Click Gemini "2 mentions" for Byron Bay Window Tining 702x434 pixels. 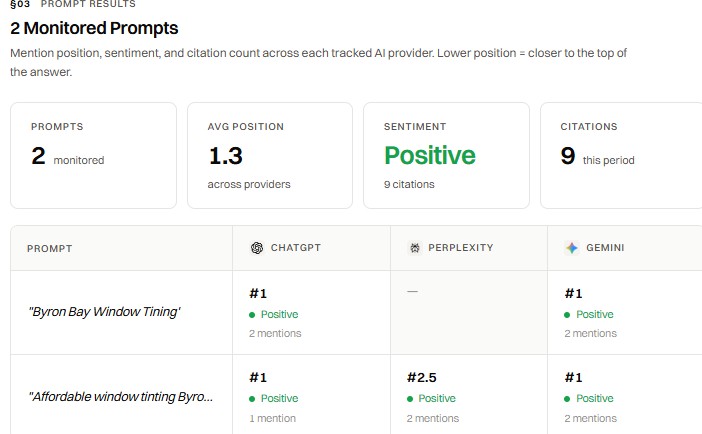coord(591,334)
